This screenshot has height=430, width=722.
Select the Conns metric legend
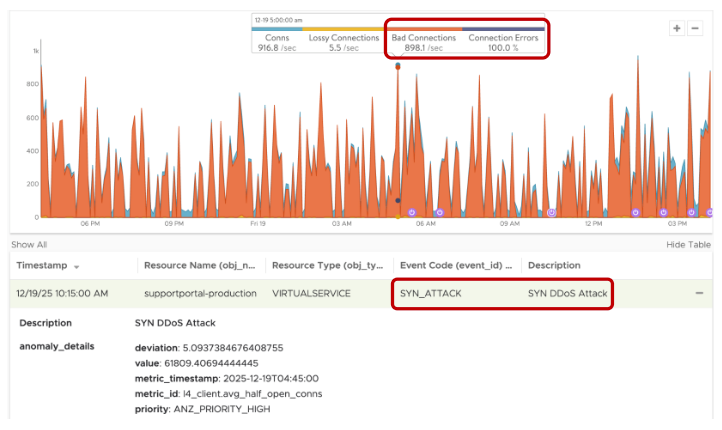277,42
